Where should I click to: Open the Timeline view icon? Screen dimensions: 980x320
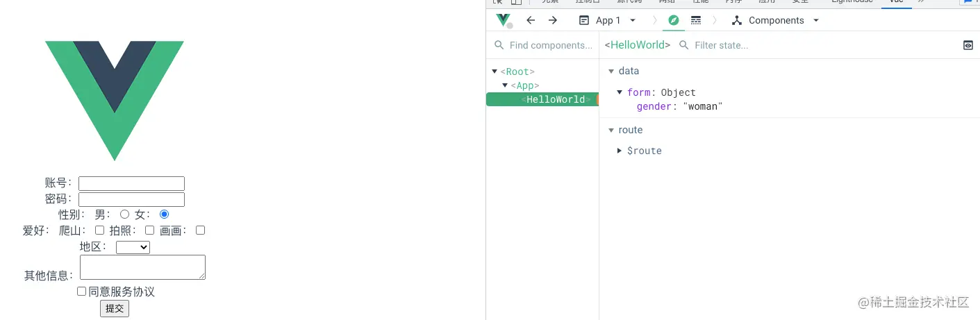point(696,20)
